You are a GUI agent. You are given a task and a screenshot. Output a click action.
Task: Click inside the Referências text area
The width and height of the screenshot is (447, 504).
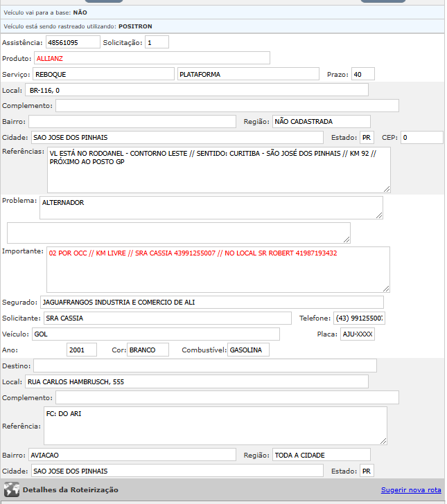click(218, 170)
